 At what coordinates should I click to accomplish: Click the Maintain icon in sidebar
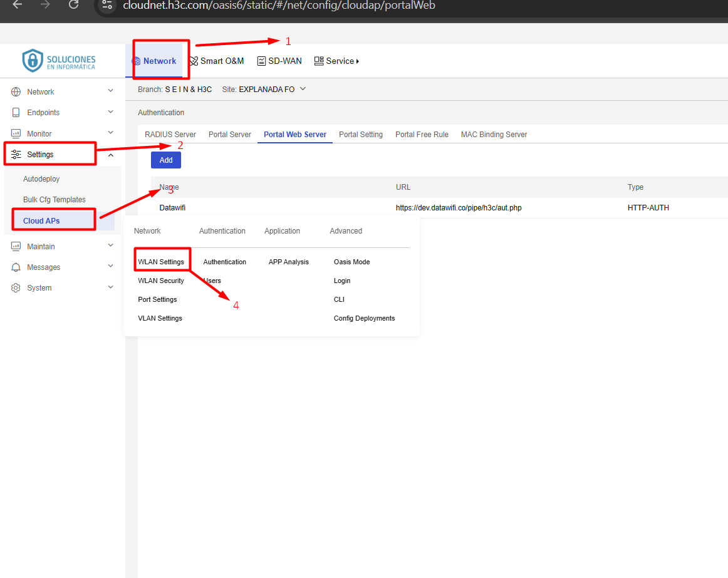coord(16,247)
